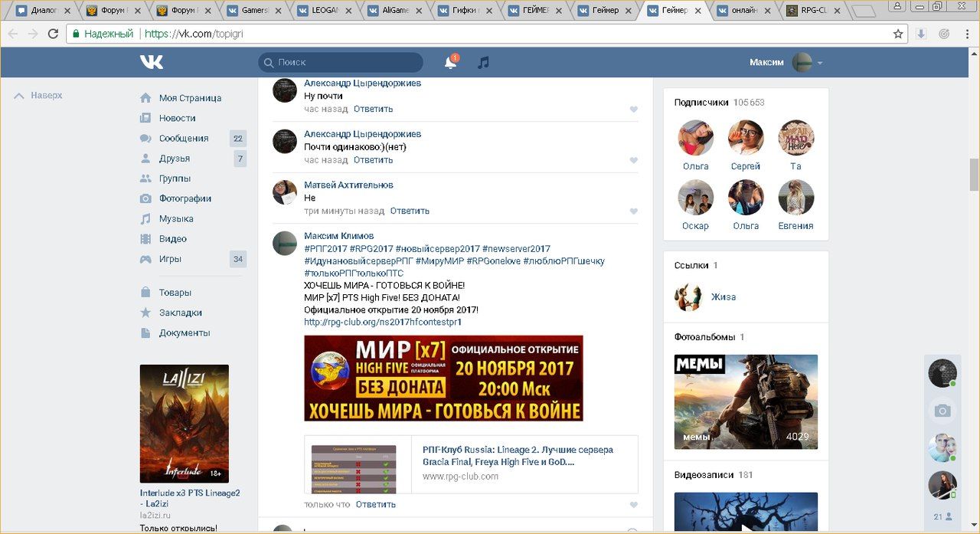
Task: Open Messages in left sidebar
Action: [183, 139]
